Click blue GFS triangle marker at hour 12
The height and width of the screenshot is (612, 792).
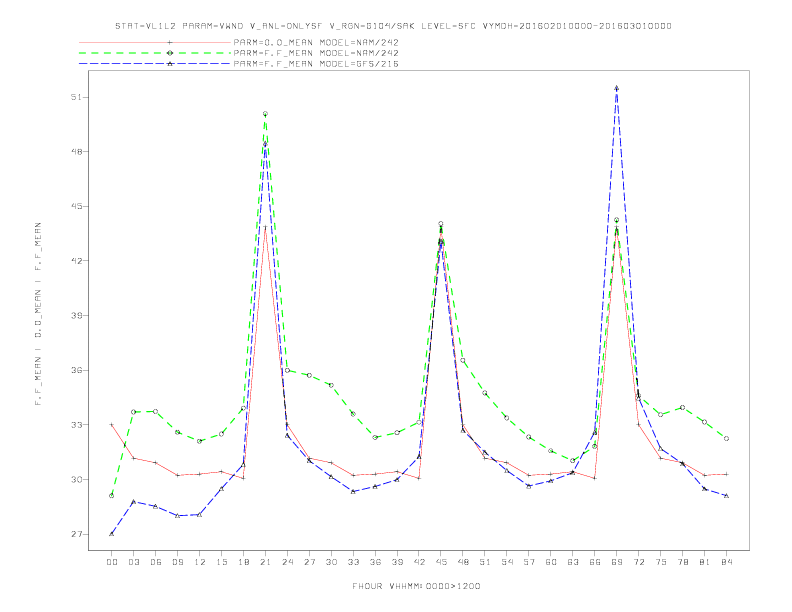point(200,515)
